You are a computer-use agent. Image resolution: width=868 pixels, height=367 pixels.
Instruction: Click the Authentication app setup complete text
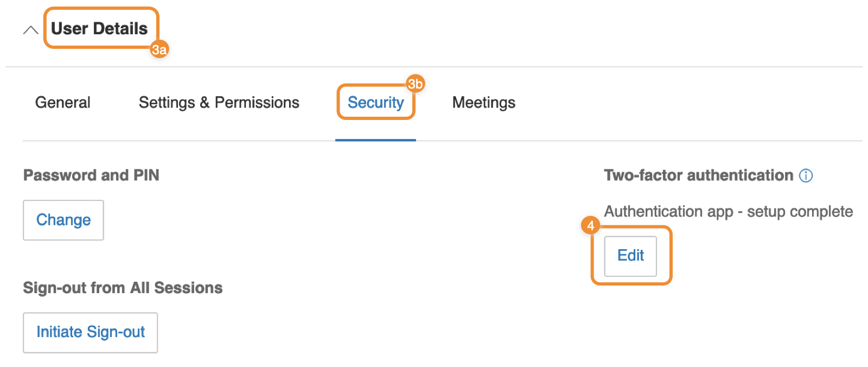tap(729, 211)
